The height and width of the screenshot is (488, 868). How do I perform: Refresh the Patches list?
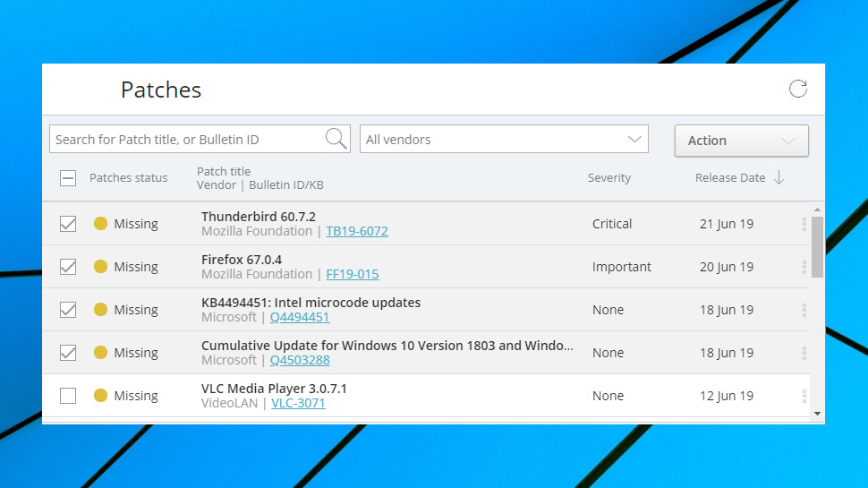pyautogui.click(x=797, y=89)
